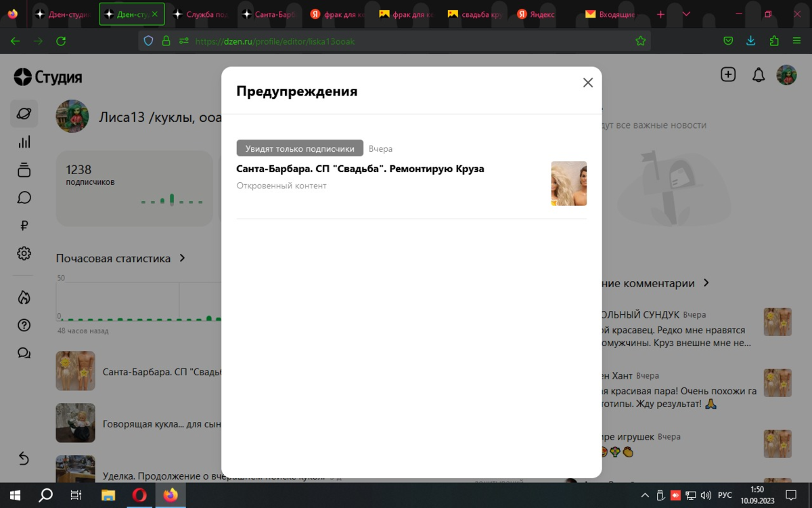The width and height of the screenshot is (812, 508).
Task: Open the Pocket save icon in toolbar
Action: pos(728,41)
